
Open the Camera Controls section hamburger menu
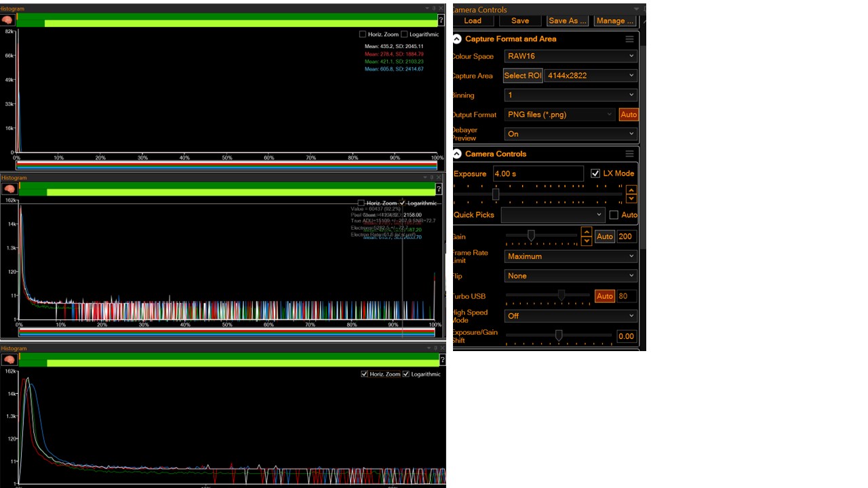pyautogui.click(x=629, y=154)
